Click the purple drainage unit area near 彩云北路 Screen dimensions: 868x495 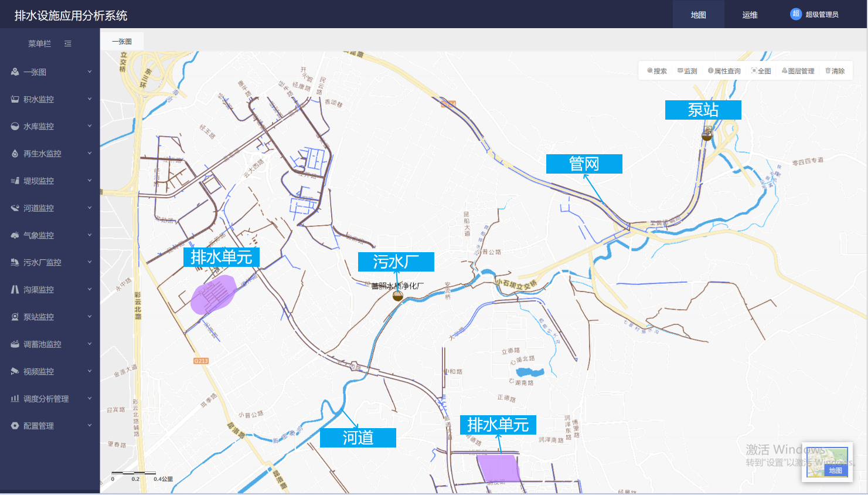point(213,294)
